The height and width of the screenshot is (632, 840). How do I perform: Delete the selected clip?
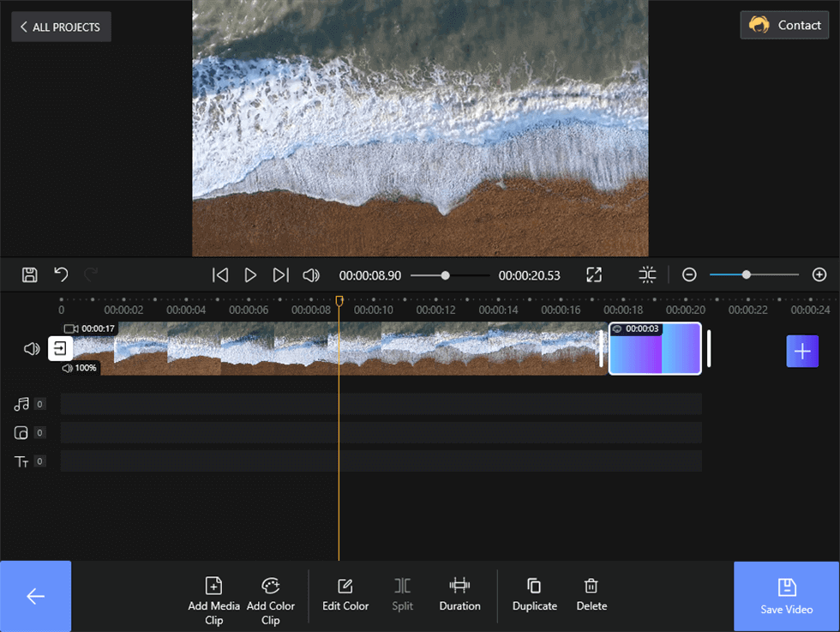(x=591, y=594)
